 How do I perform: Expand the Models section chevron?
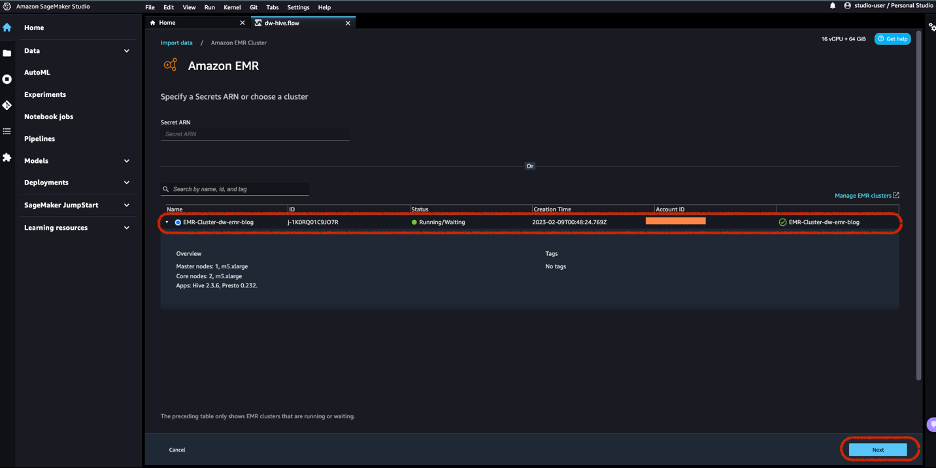[127, 161]
